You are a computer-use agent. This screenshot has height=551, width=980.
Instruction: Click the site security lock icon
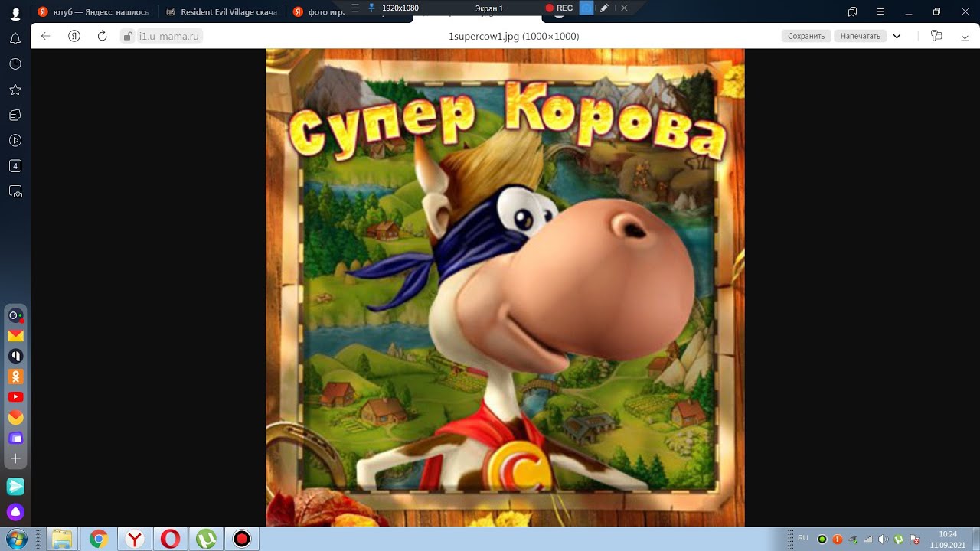128,36
